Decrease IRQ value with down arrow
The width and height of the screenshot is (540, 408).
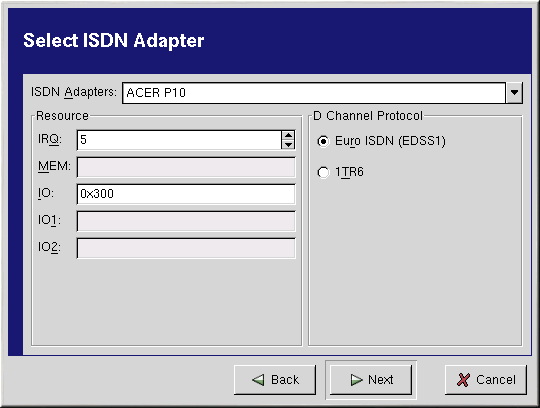pos(288,144)
